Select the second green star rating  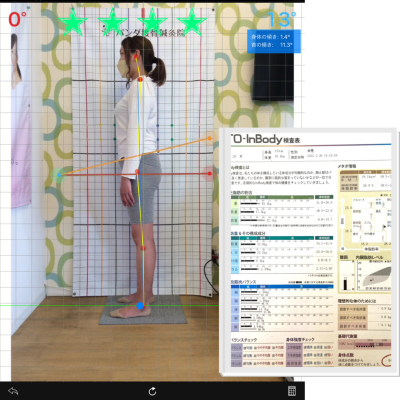coord(113,22)
